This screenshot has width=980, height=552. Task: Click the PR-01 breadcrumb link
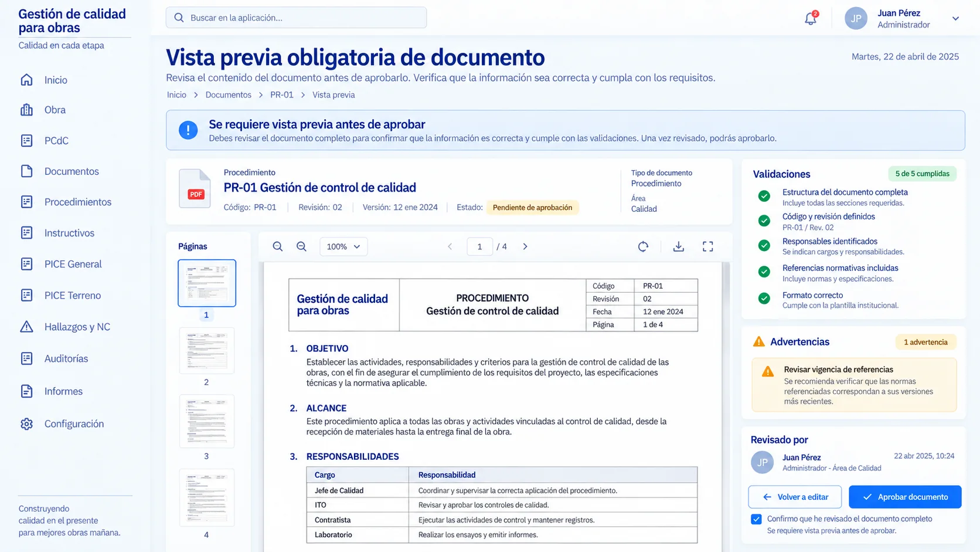tap(281, 94)
